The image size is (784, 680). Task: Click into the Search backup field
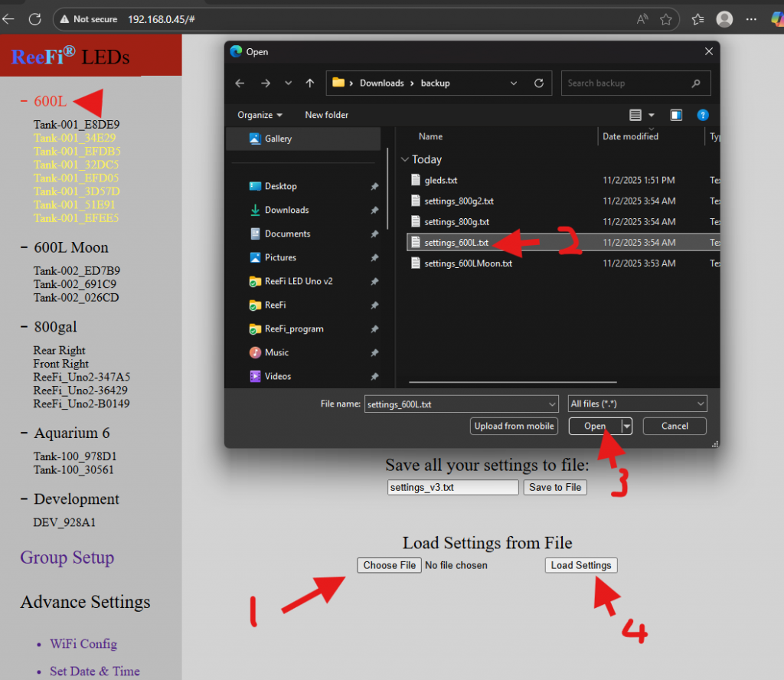pos(628,83)
